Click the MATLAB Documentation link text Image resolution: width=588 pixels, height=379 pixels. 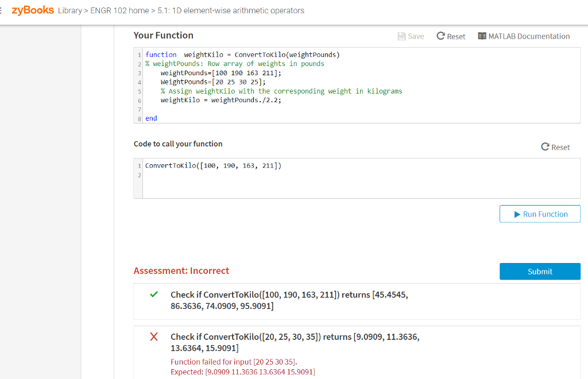click(x=529, y=36)
